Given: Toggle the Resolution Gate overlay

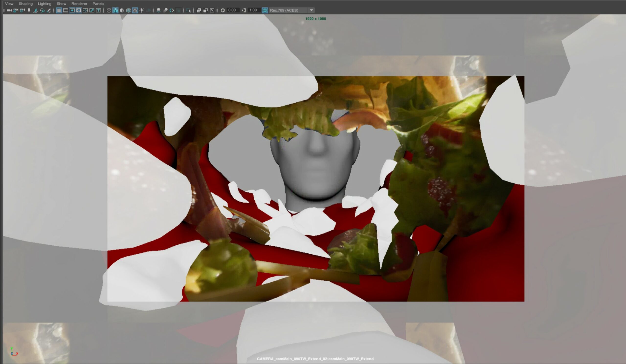Looking at the screenshot, I should click(72, 10).
